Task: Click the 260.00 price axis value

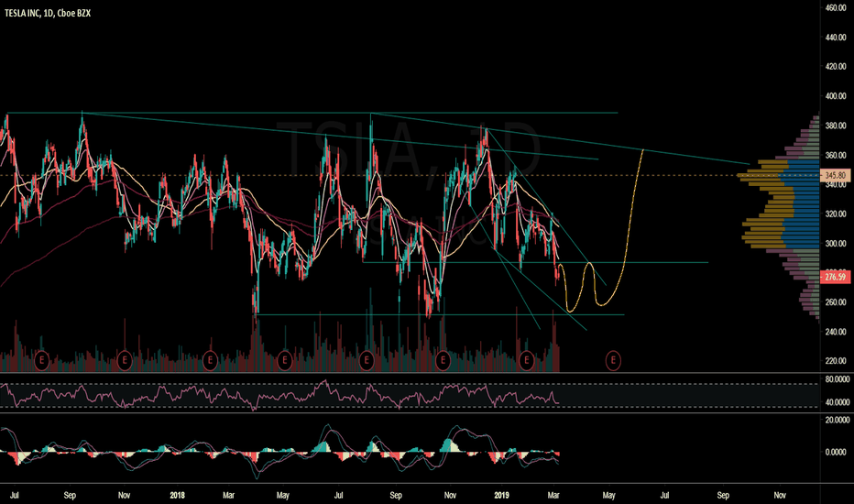Action: click(835, 302)
